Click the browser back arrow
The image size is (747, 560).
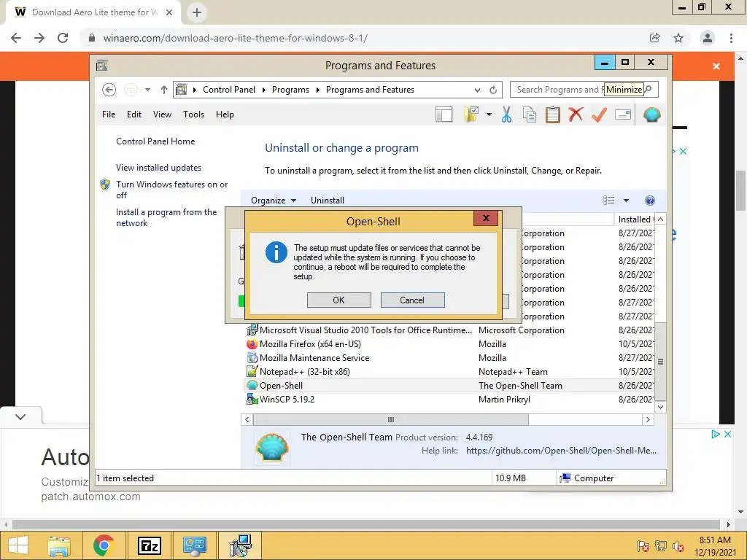point(16,38)
